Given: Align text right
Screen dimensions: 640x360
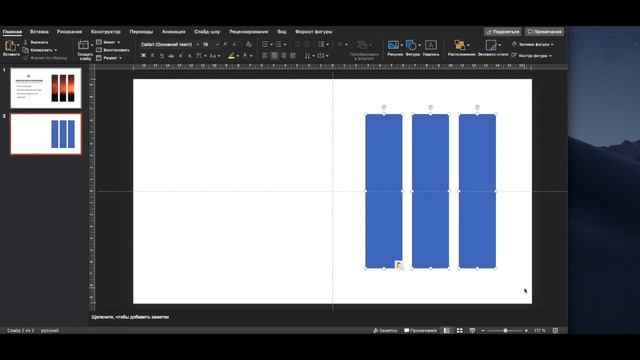Looking at the screenshot, I should pyautogui.click(x=283, y=56).
